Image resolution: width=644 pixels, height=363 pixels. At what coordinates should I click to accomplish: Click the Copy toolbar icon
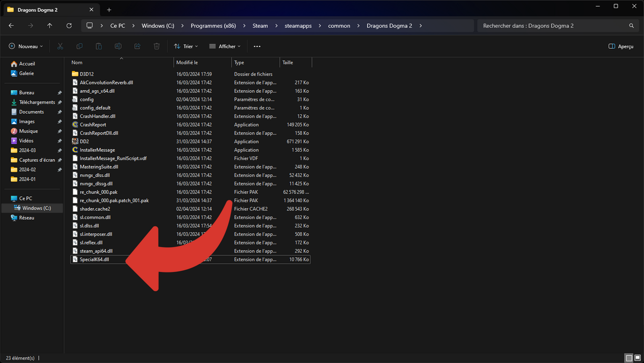click(79, 47)
